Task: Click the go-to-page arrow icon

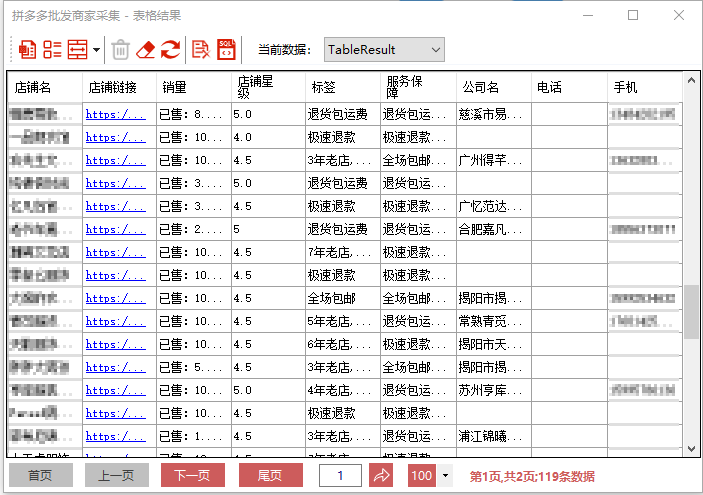Action: point(381,475)
